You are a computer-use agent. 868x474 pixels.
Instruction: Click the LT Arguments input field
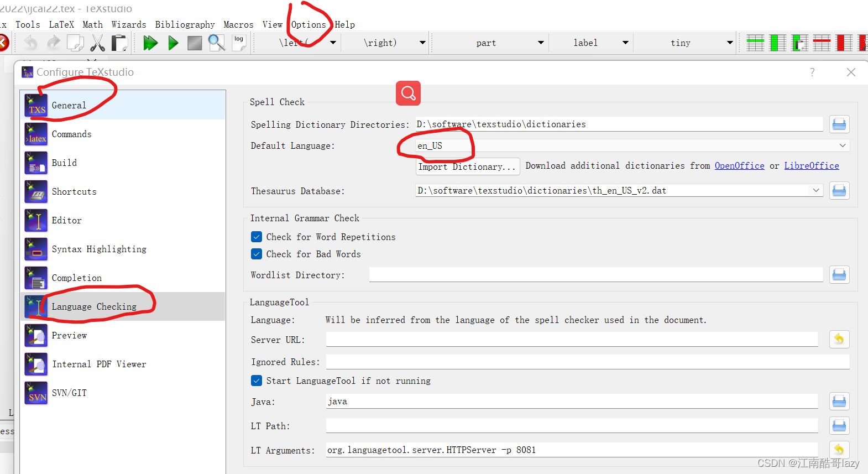(x=572, y=450)
